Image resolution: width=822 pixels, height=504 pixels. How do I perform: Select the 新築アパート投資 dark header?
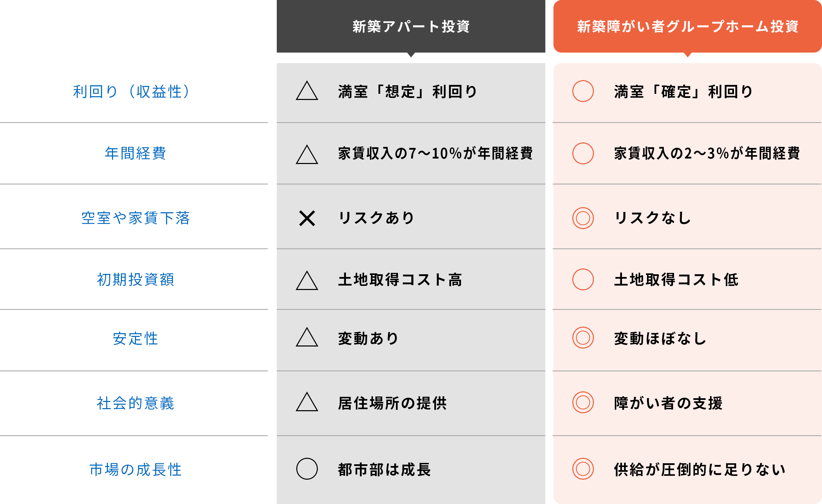click(411, 26)
